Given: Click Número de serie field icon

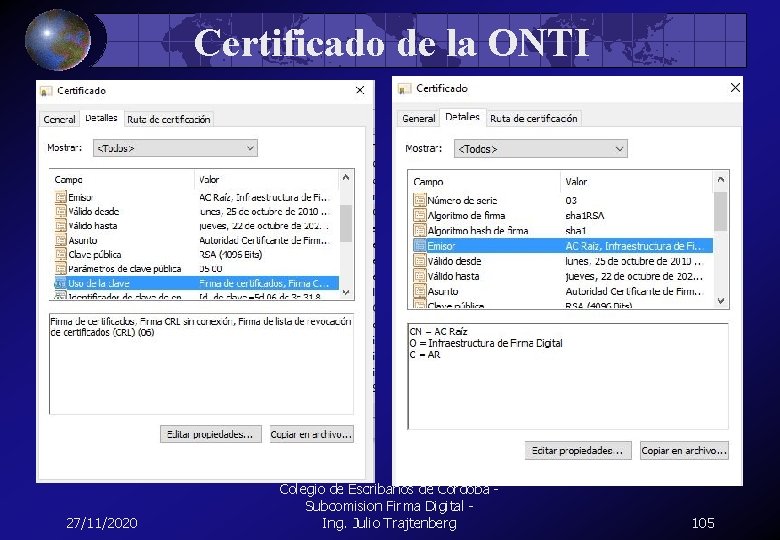Looking at the screenshot, I should tap(419, 200).
